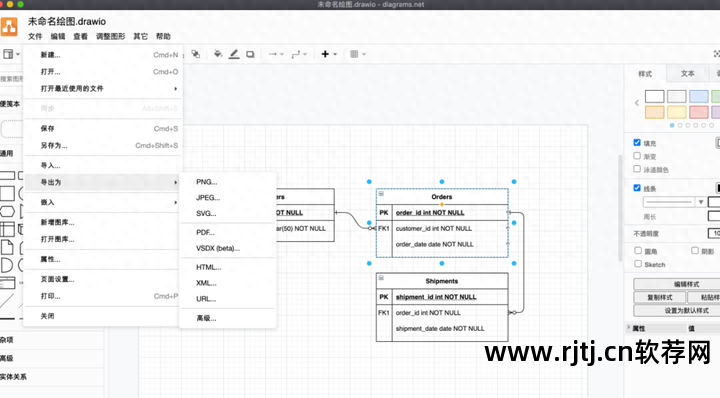Toggle the 泳道颜色 swimlane color checkbox
This screenshot has width=720, height=398.
click(x=637, y=169)
